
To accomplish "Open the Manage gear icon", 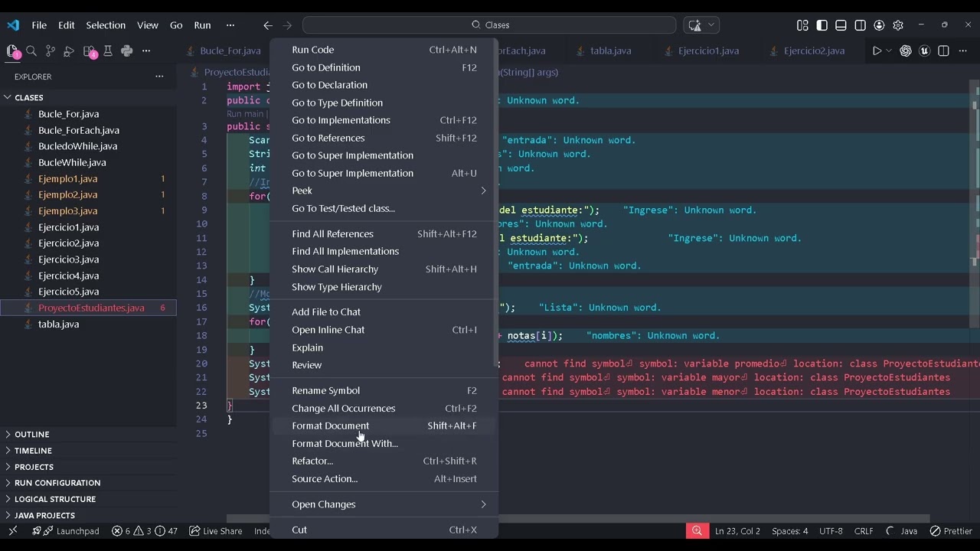I will tap(898, 25).
